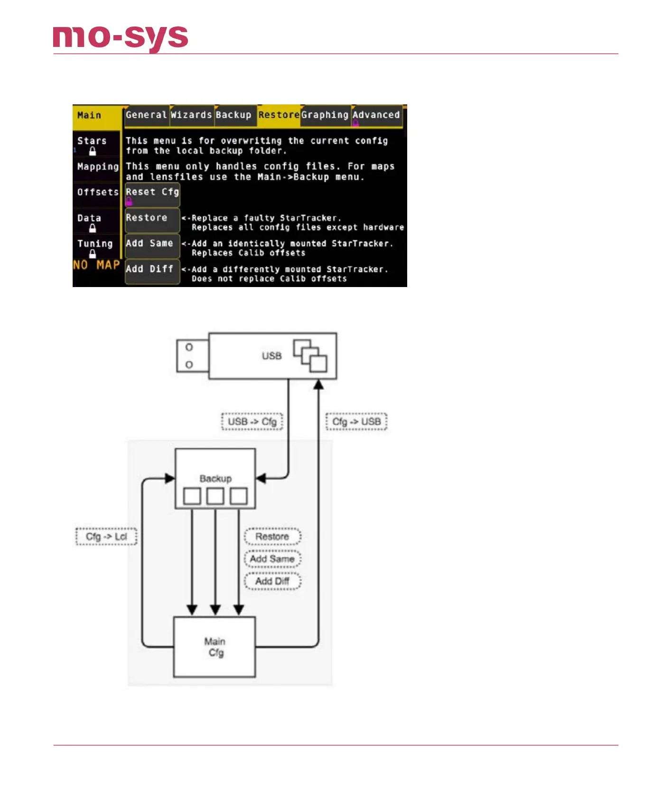This screenshot has width=672, height=799.
Task: Click the USB label on the drive
Action: coord(272,356)
